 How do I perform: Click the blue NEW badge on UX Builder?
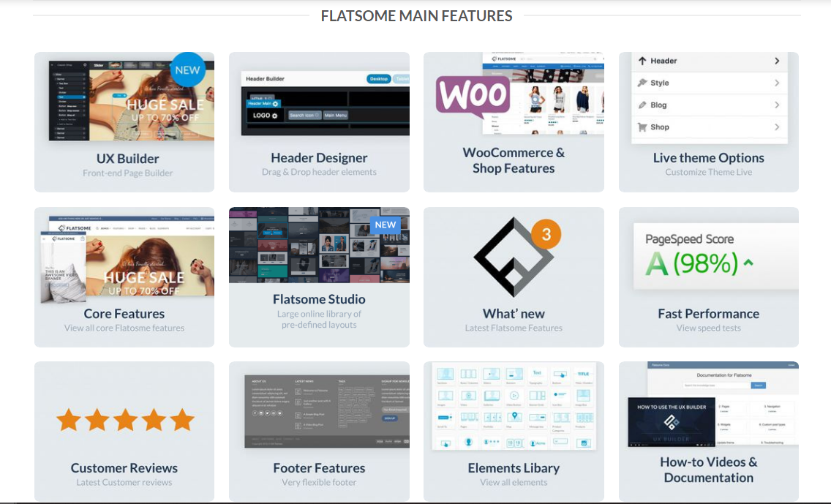187,69
